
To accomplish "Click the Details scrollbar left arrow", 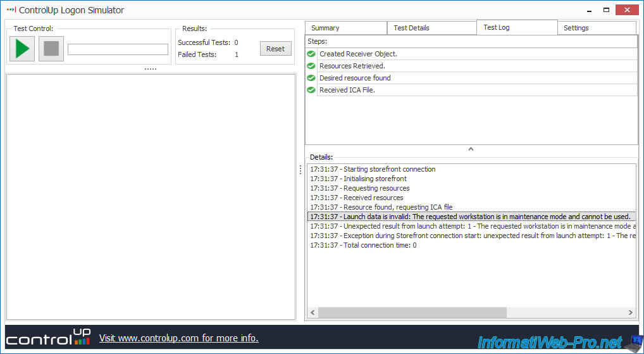I will (x=313, y=313).
